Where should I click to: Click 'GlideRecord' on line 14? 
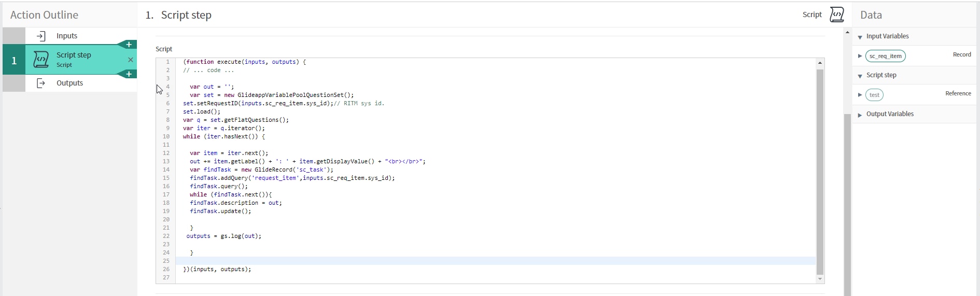(273, 170)
